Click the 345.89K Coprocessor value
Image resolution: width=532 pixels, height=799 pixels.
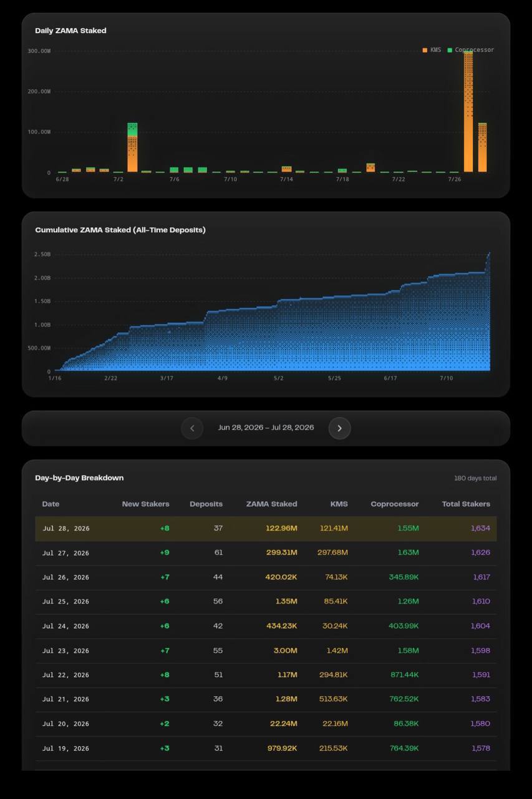click(404, 577)
